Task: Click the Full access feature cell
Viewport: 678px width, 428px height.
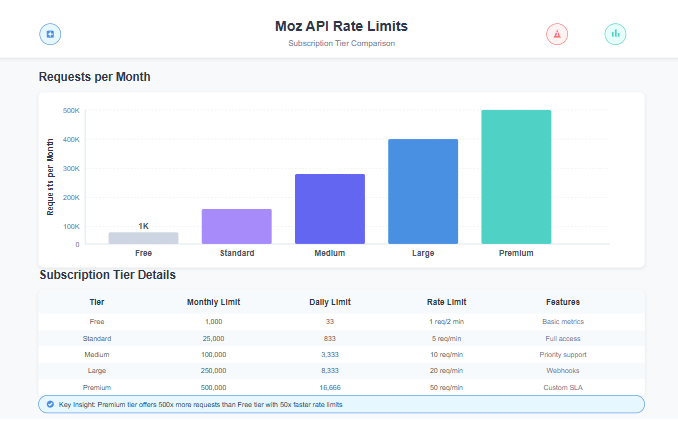Action: [x=563, y=339]
